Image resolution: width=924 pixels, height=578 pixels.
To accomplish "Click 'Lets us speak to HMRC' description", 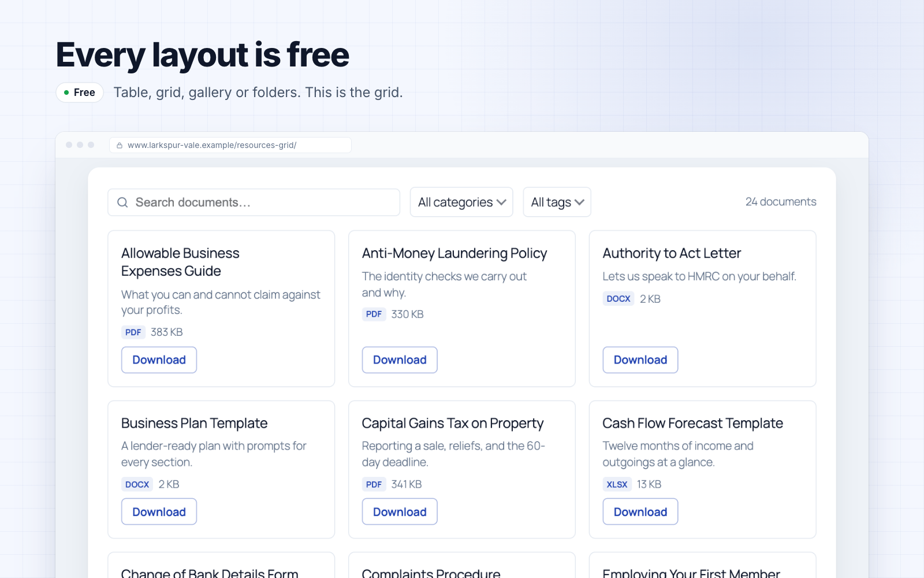I will point(699,276).
